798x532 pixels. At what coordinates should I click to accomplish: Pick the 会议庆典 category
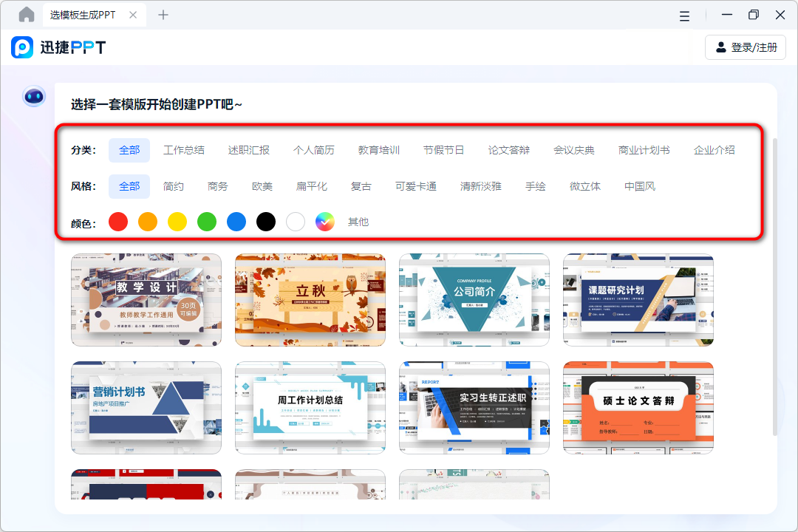click(x=574, y=150)
